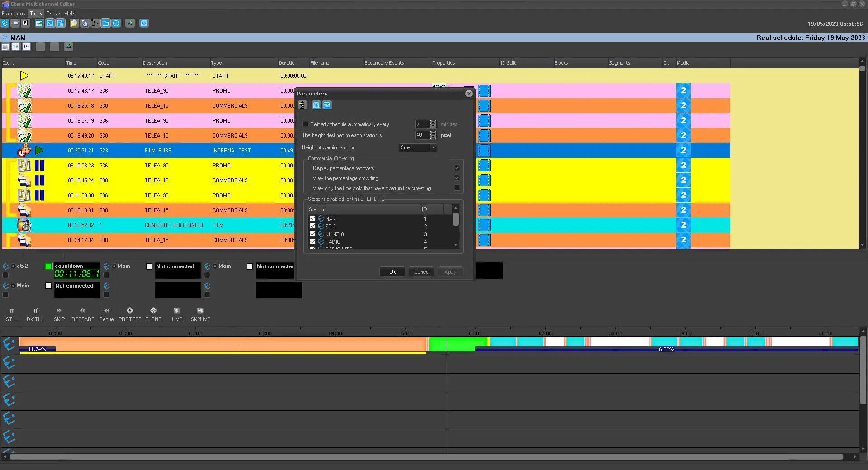
Task: Click the green segment in the timeline
Action: click(457, 344)
